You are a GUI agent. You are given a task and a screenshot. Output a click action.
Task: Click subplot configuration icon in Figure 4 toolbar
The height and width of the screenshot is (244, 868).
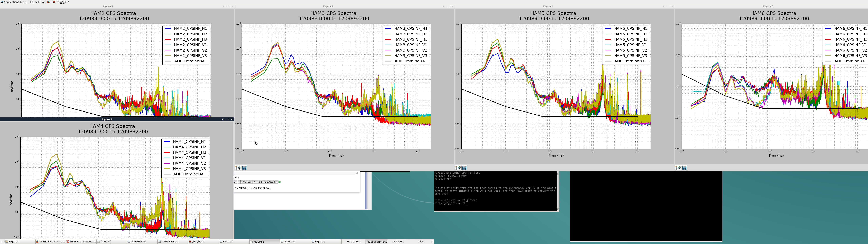click(459, 168)
